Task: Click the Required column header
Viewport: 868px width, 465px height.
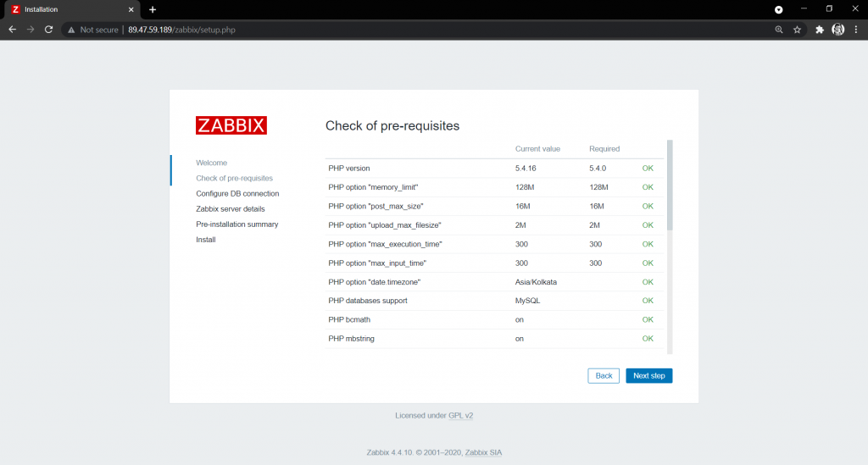Action: [604, 149]
